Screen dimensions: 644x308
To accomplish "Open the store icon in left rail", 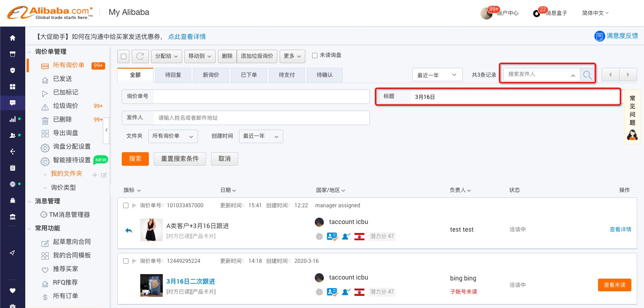I will pyautogui.click(x=13, y=54).
